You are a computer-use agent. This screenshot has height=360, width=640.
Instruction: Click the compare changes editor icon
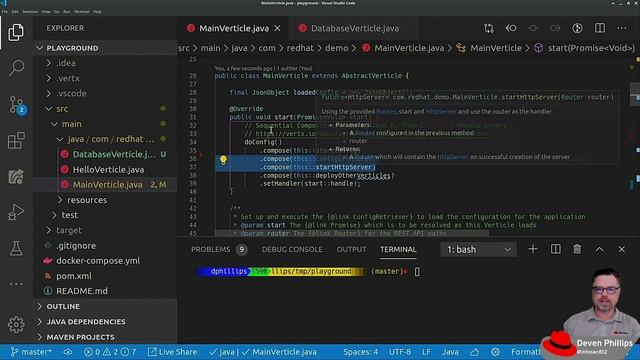click(x=489, y=28)
